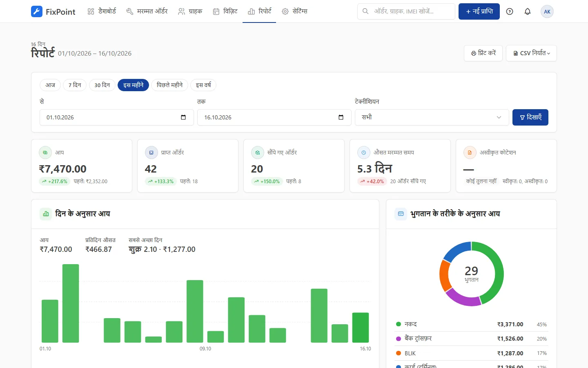Click the दिखाएँ filter button
The width and height of the screenshot is (588, 368).
pos(530,117)
